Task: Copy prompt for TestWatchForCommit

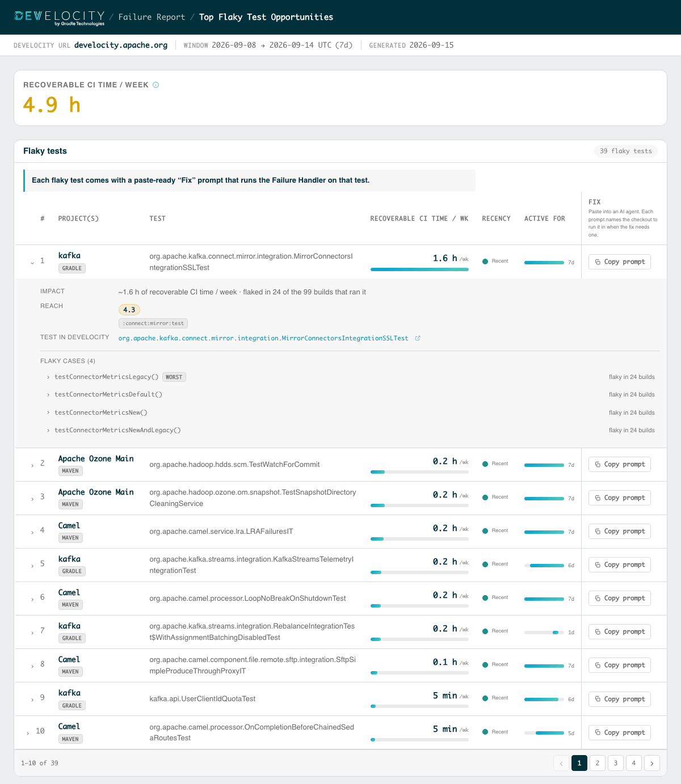Action: pos(620,464)
